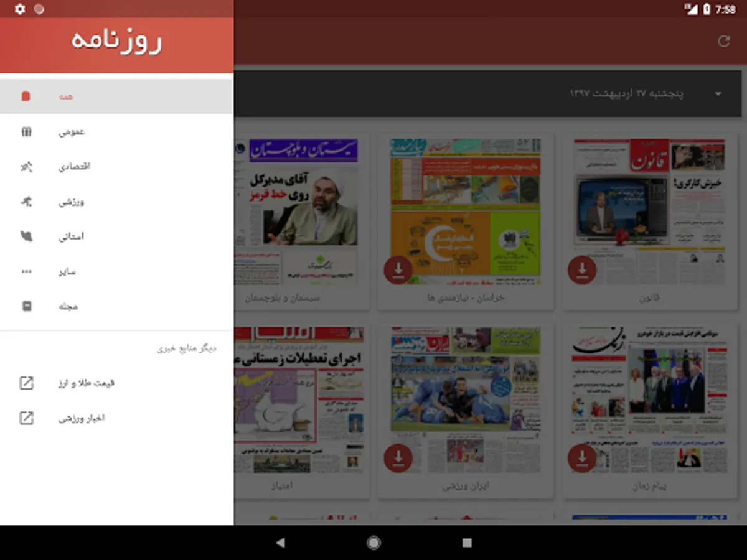
Task: Open the سایر (Other) category
Action: [117, 271]
